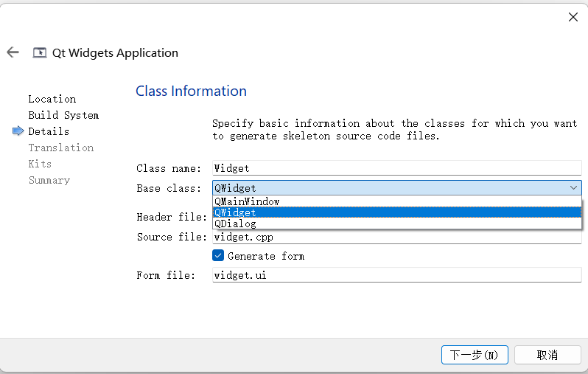The image size is (588, 374).
Task: Click the 下一步(N) next button
Action: (475, 355)
